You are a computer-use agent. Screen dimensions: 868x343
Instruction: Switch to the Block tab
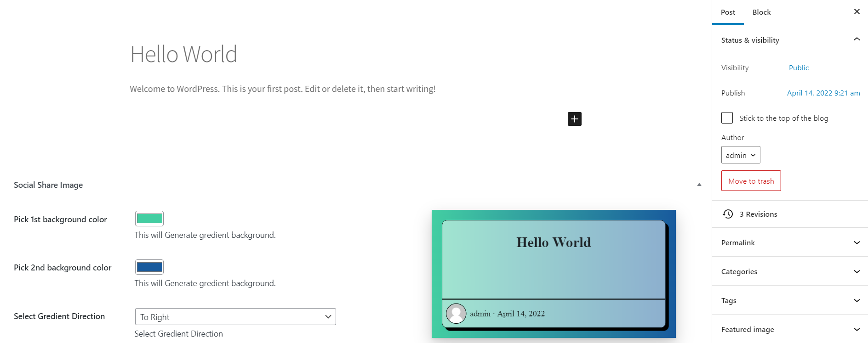(761, 12)
